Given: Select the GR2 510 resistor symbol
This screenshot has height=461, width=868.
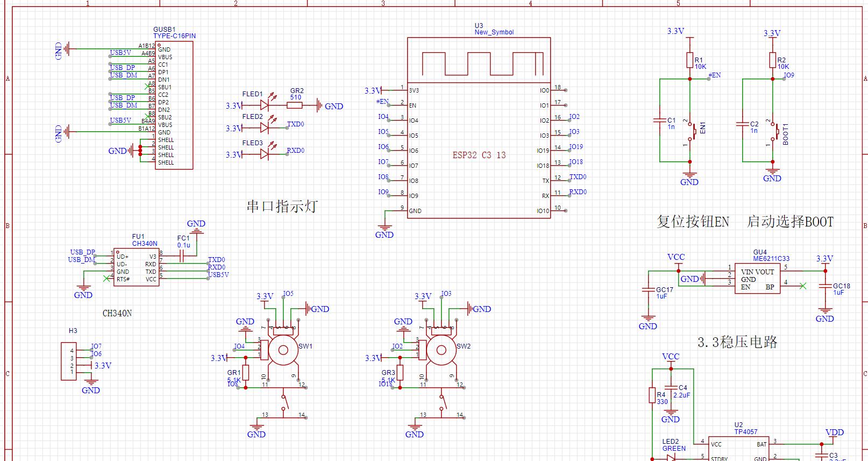Looking at the screenshot, I should click(295, 105).
